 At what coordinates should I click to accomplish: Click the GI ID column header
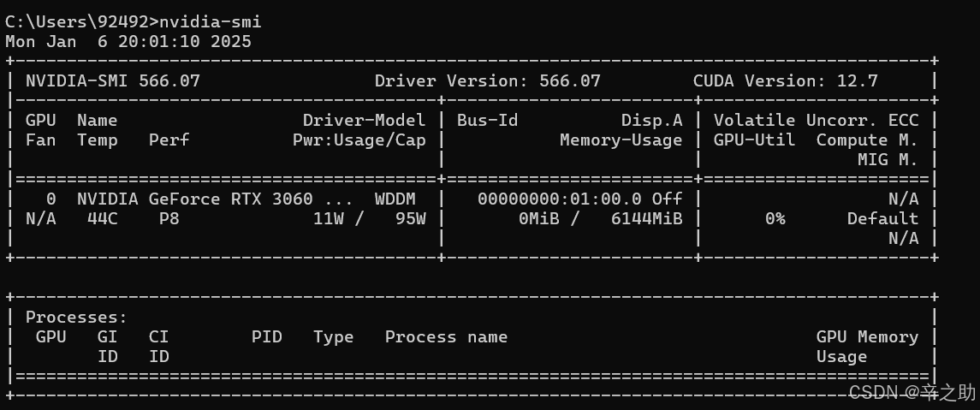108,347
